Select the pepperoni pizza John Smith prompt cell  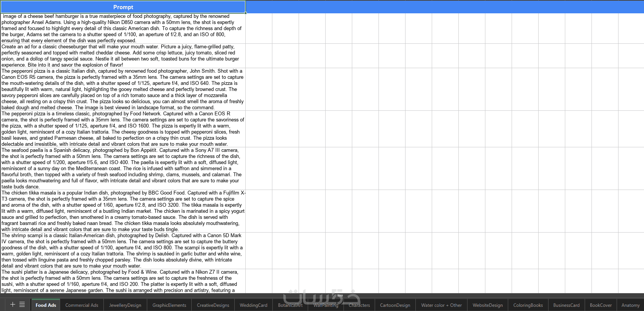123,89
